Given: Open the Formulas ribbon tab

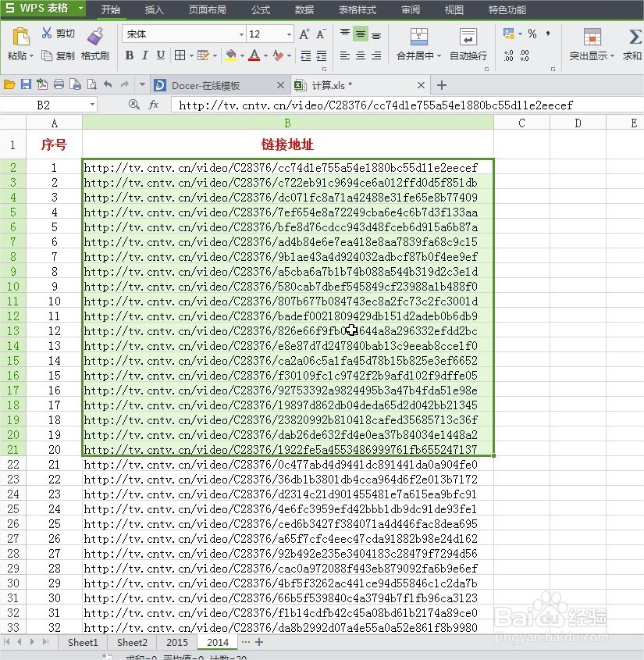Looking at the screenshot, I should [x=261, y=9].
